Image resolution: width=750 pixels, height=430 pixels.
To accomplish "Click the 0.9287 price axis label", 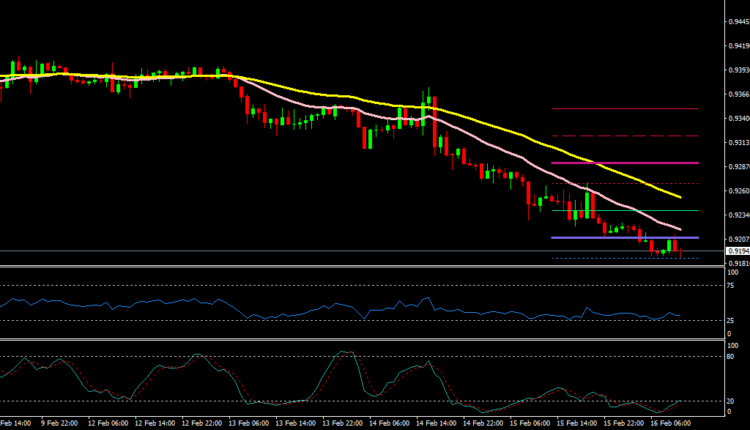I will [x=736, y=166].
